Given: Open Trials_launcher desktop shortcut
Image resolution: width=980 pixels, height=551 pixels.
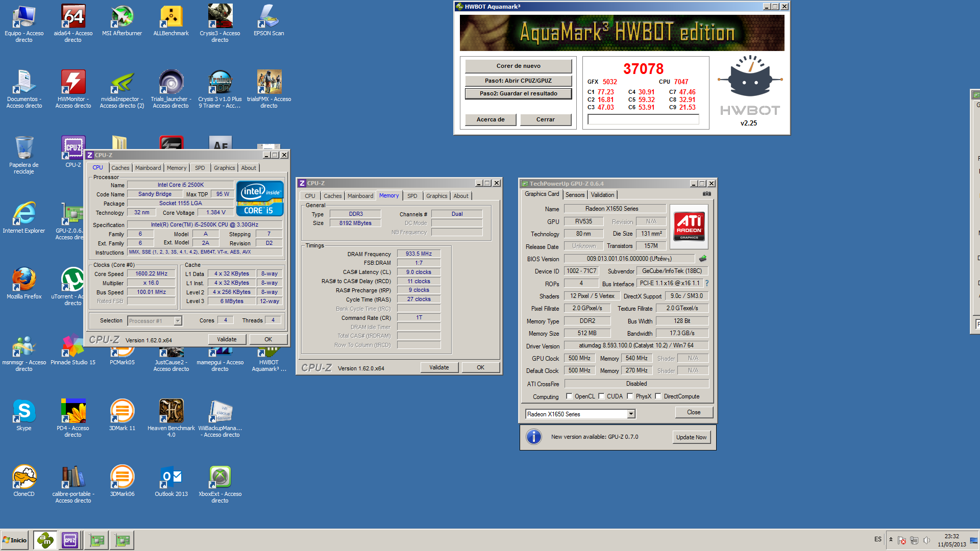Looking at the screenshot, I should tap(171, 89).
